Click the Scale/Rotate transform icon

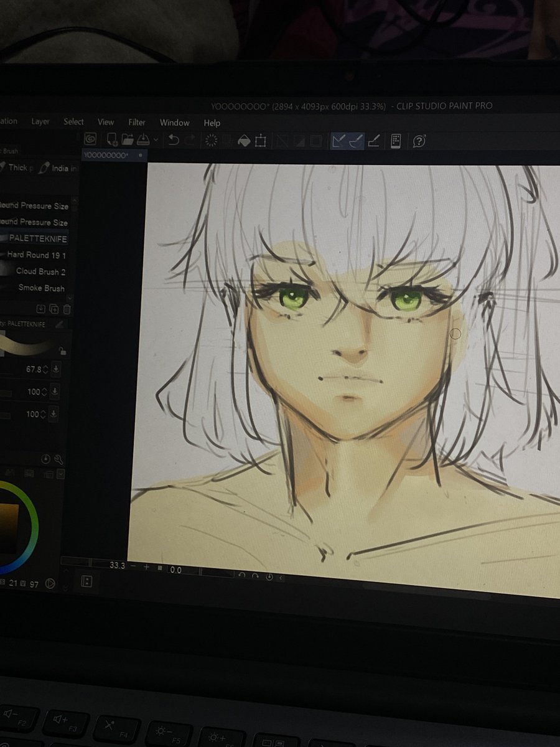pyautogui.click(x=261, y=141)
